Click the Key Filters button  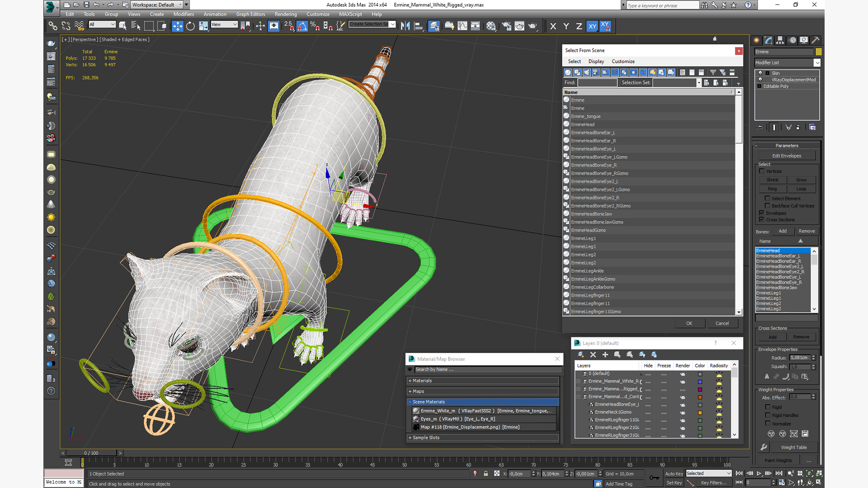click(714, 483)
